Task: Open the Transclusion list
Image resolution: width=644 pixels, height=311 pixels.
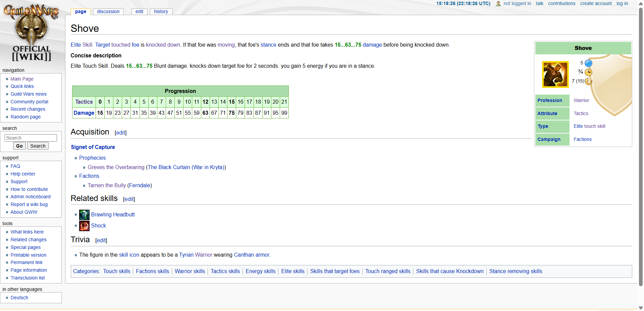Action: [28, 278]
